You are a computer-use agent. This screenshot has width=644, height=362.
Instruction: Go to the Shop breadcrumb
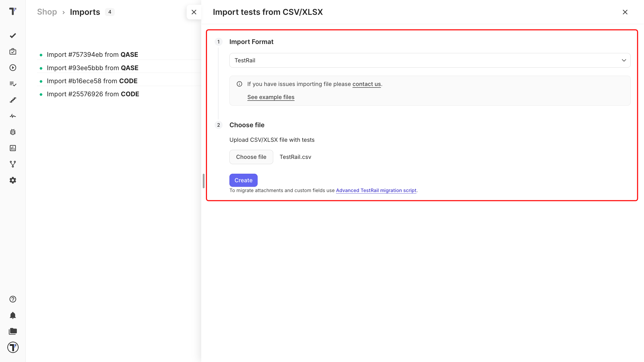(x=47, y=12)
